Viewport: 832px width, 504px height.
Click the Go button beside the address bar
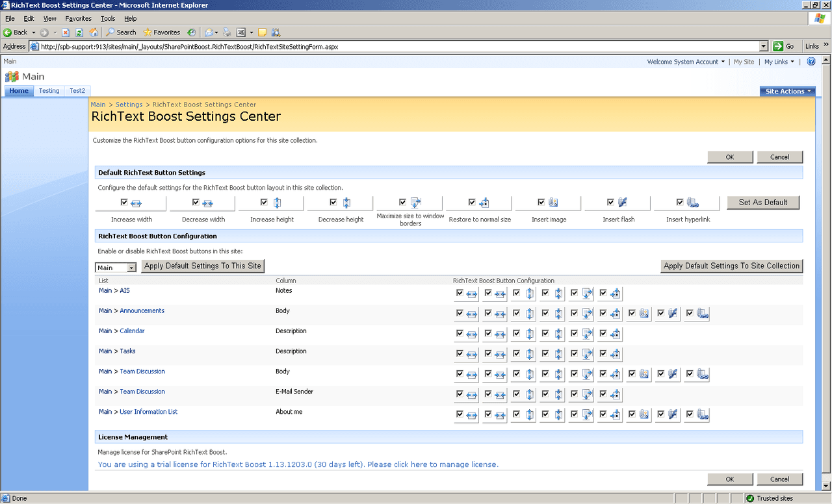pyautogui.click(x=784, y=46)
